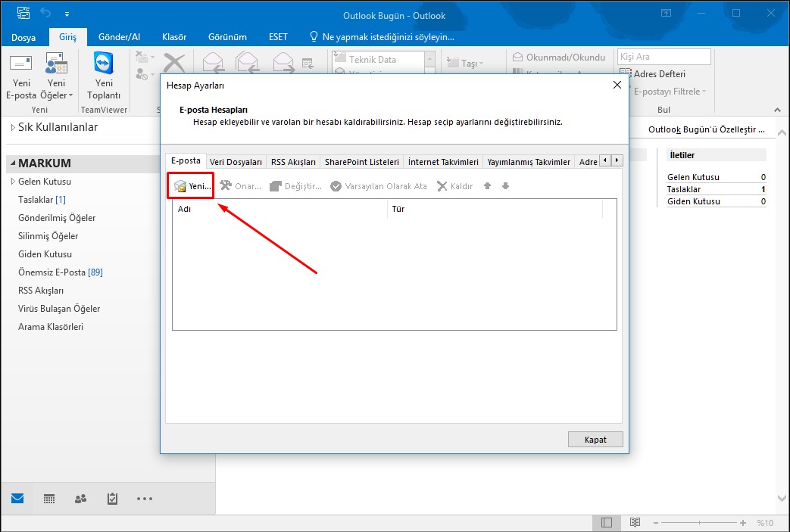790x532 pixels.
Task: Close the Hesap Ayarları dialog with X
Action: (617, 85)
